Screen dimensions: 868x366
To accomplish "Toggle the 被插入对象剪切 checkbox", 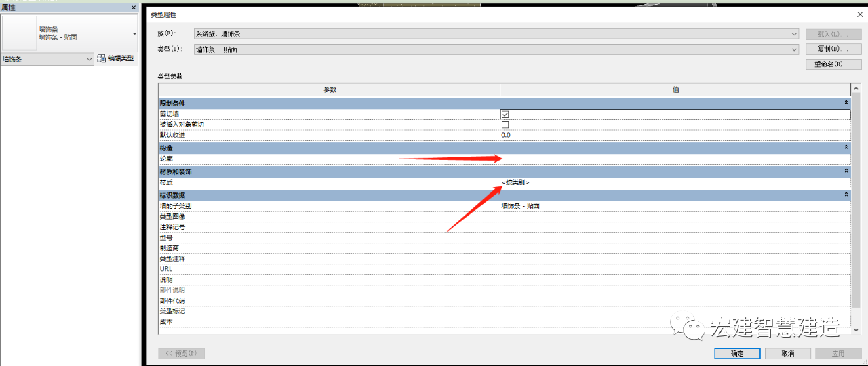I will point(505,125).
